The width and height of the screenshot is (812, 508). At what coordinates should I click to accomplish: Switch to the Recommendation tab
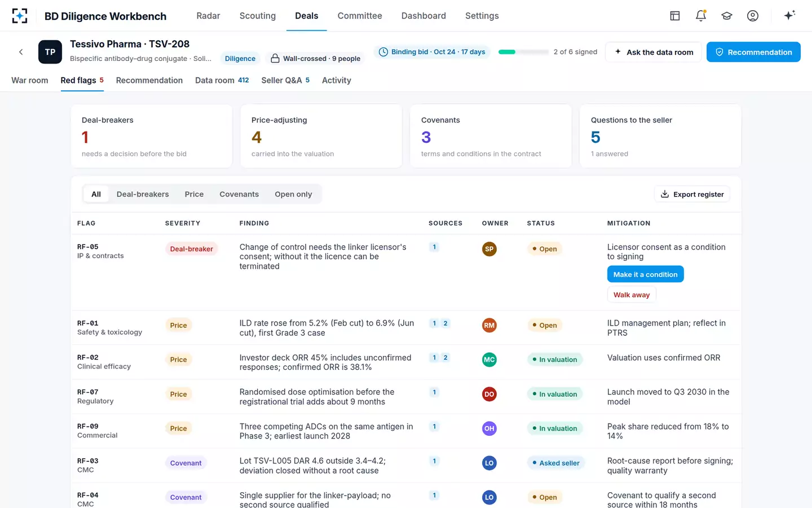[x=149, y=80]
